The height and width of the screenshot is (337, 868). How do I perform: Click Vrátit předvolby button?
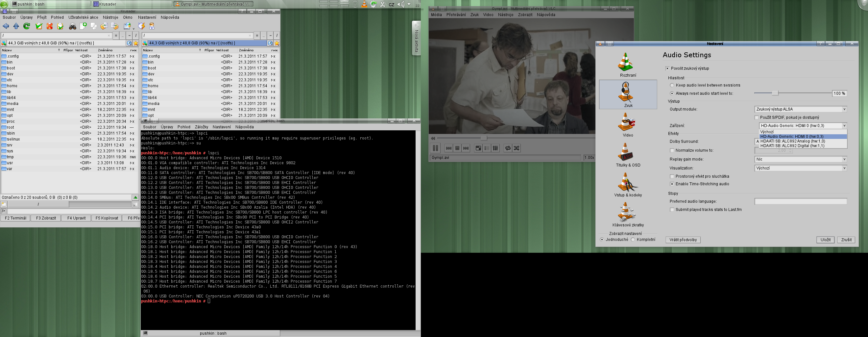point(683,240)
